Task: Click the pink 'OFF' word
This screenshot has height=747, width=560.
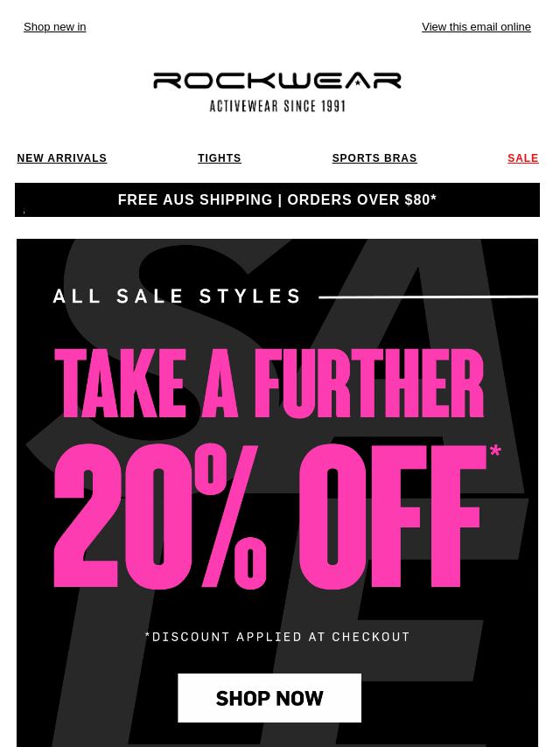Action: [x=391, y=516]
